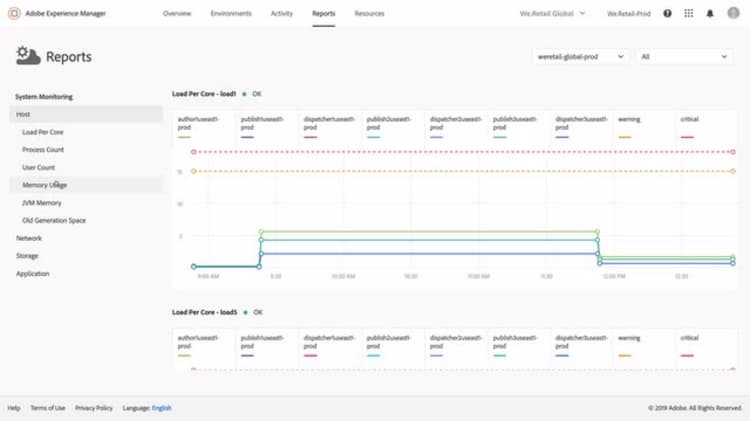Open the Process Count report

pos(43,150)
